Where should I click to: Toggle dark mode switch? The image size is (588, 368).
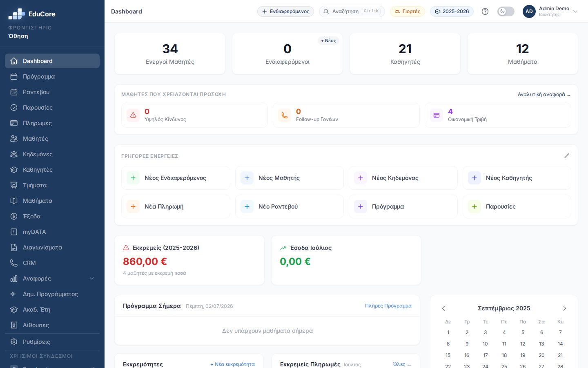pyautogui.click(x=506, y=11)
